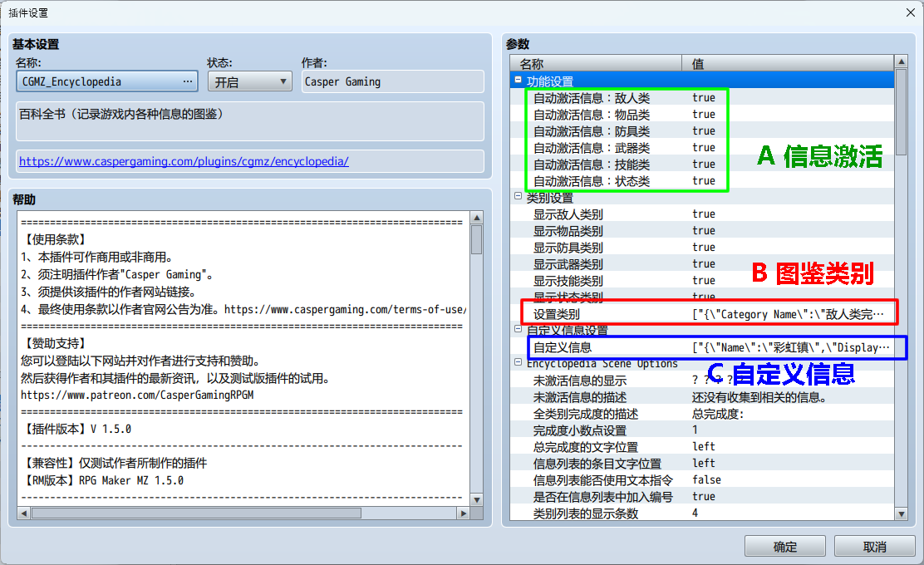924x565 pixels.
Task: Click the help text scroll-up arrow
Action: (477, 218)
